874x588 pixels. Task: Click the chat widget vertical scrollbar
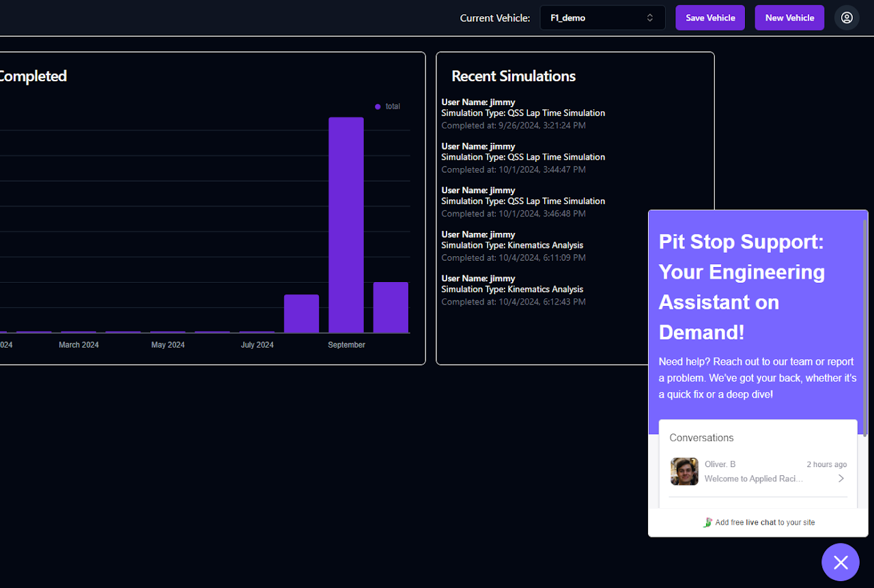click(x=865, y=328)
